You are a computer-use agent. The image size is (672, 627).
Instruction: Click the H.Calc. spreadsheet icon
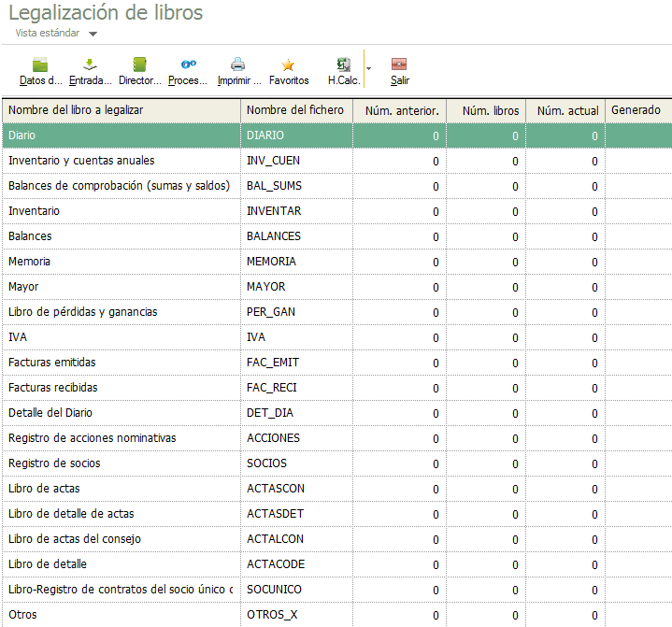pos(343,64)
